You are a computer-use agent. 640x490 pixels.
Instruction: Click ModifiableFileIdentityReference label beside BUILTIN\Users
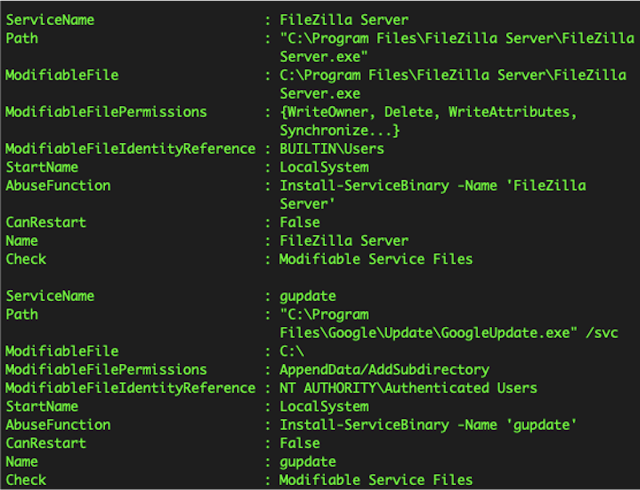[x=131, y=149]
